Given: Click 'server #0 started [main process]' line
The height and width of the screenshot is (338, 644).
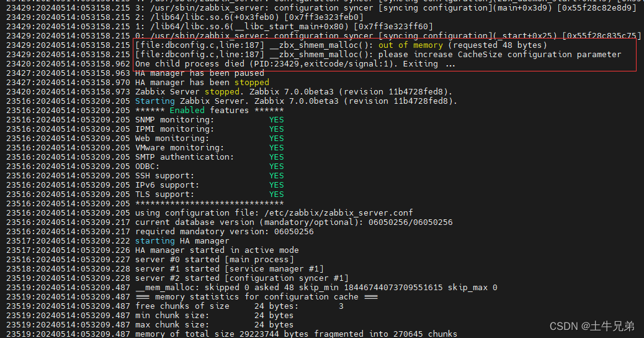Looking at the screenshot, I should coord(215,260).
